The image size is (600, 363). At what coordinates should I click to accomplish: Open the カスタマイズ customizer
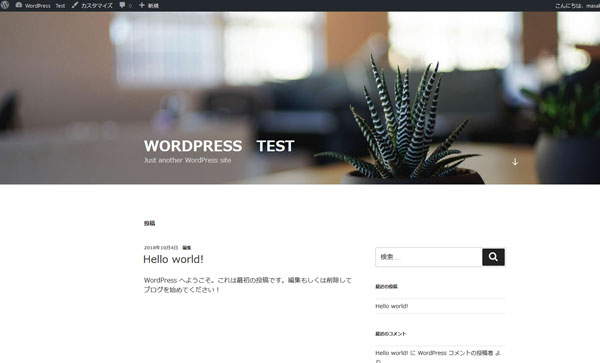92,5
